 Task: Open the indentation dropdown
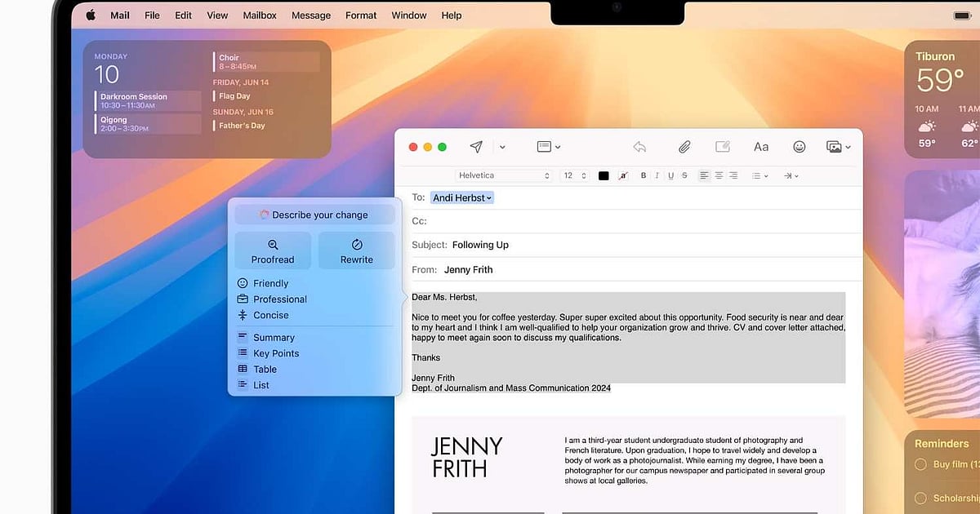[791, 175]
